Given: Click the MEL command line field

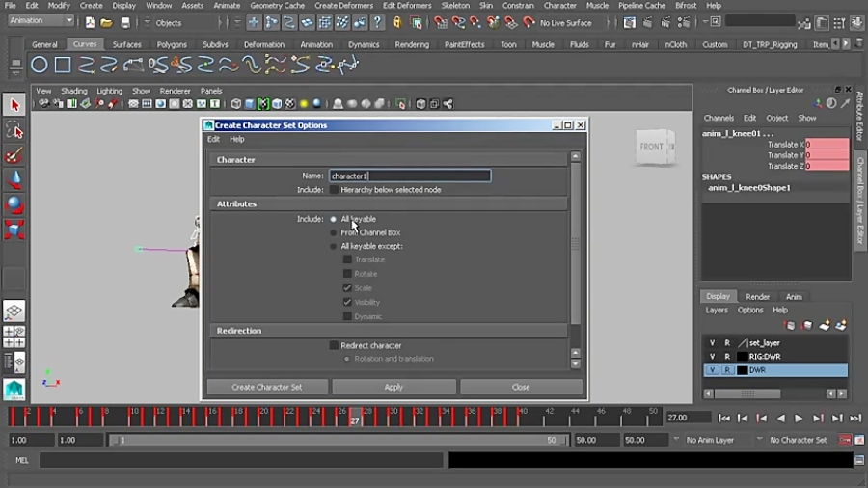Looking at the screenshot, I should tap(241, 460).
